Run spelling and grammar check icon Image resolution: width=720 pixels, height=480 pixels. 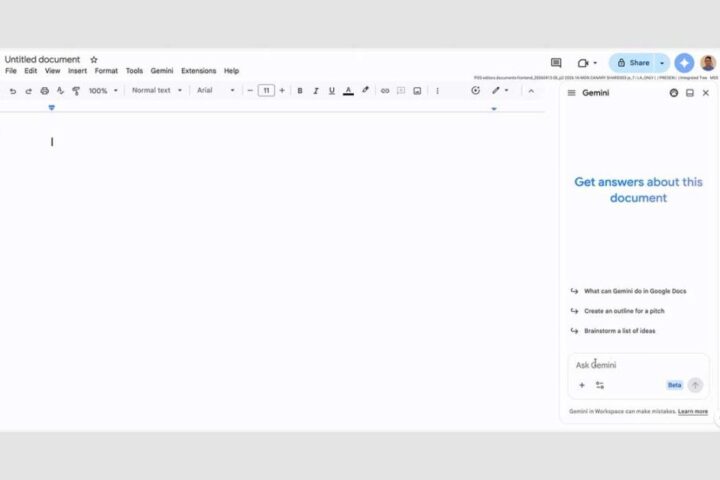pyautogui.click(x=60, y=91)
